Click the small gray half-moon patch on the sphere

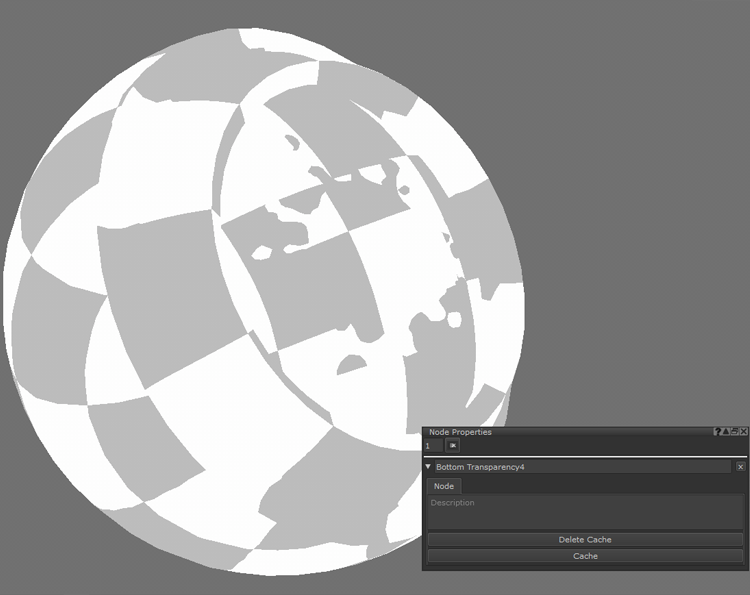click(352, 365)
